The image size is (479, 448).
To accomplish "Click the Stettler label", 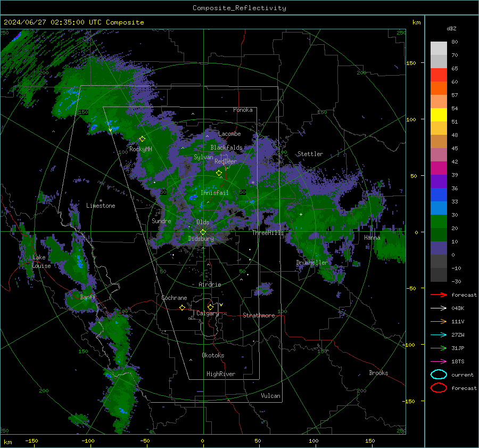I will point(310,154).
